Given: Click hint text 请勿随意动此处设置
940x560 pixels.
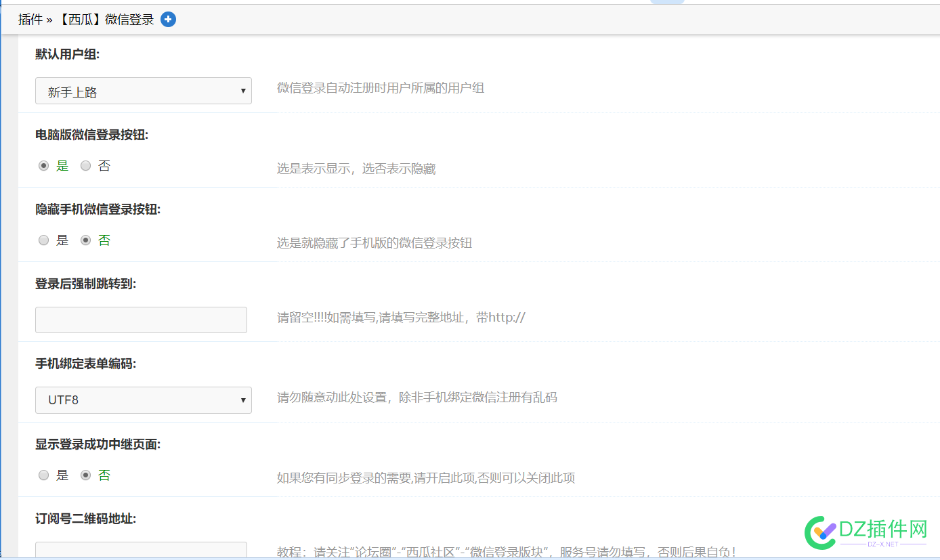Looking at the screenshot, I should [x=331, y=397].
